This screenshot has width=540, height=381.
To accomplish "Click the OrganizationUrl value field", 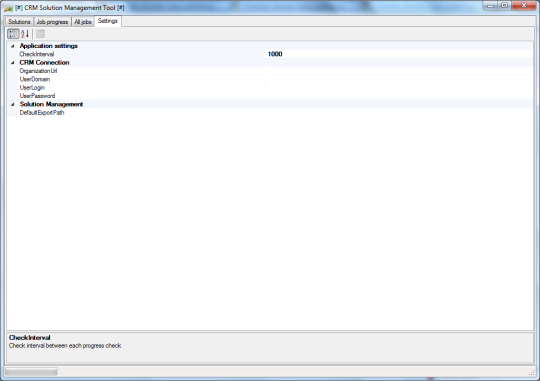I will pos(399,71).
